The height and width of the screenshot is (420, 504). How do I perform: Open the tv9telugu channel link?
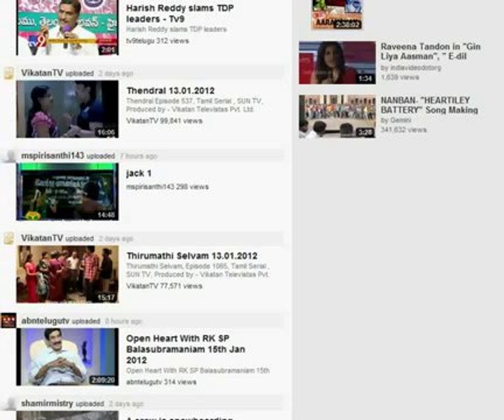[140, 41]
